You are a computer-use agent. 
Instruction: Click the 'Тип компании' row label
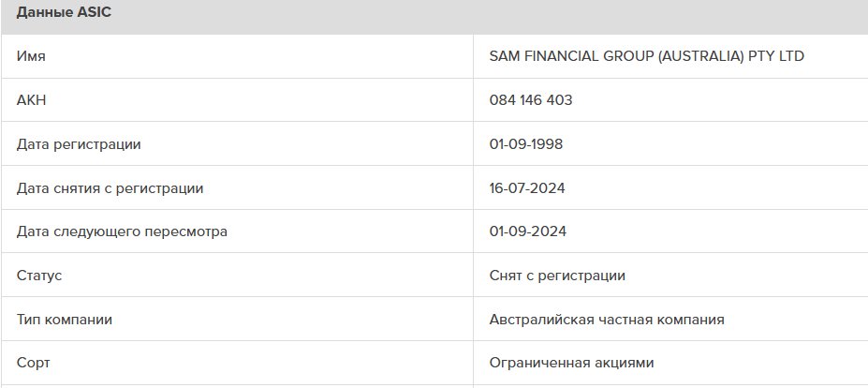click(65, 320)
